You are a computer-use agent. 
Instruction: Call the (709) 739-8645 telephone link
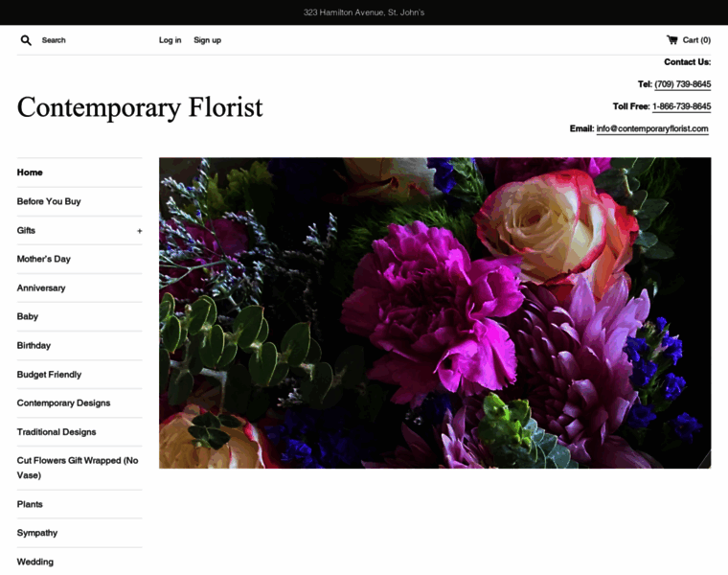click(x=682, y=84)
